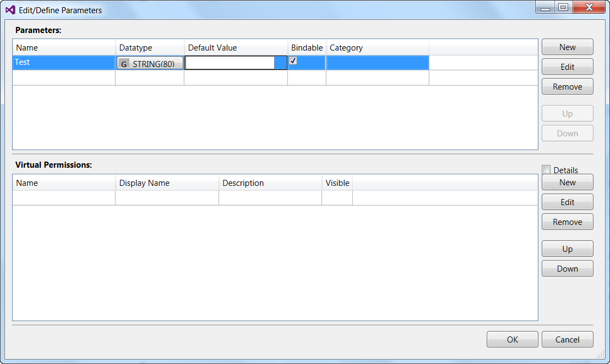Maximize the Edit/Define Parameters window
Viewport: 610px width, 364px height.
coord(563,7)
